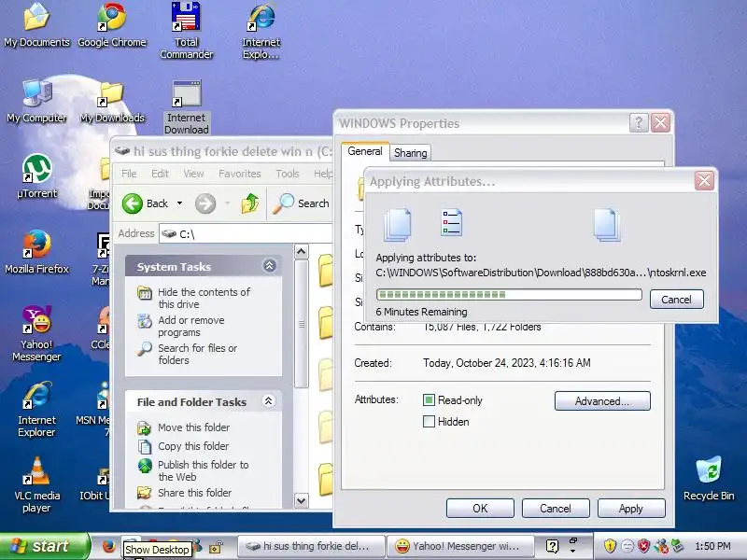Open the View menu in Explorer
Viewport: 747px width, 560px height.
(193, 174)
